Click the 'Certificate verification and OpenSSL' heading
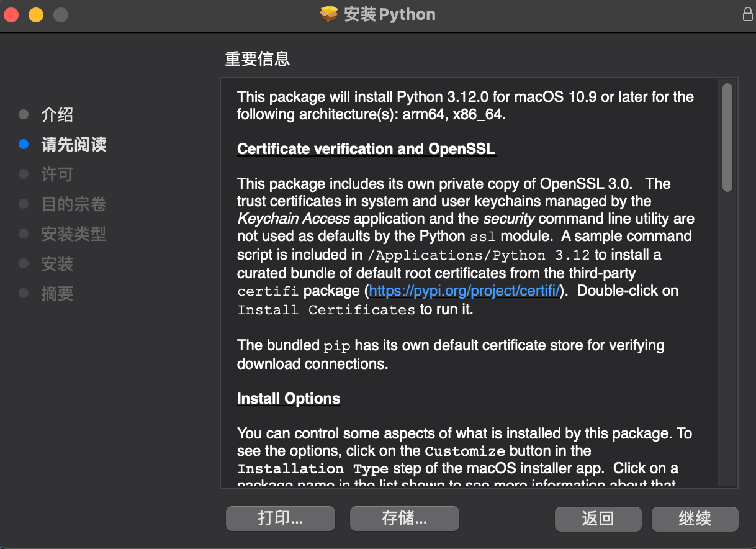Viewport: 756px width, 549px height. (366, 149)
